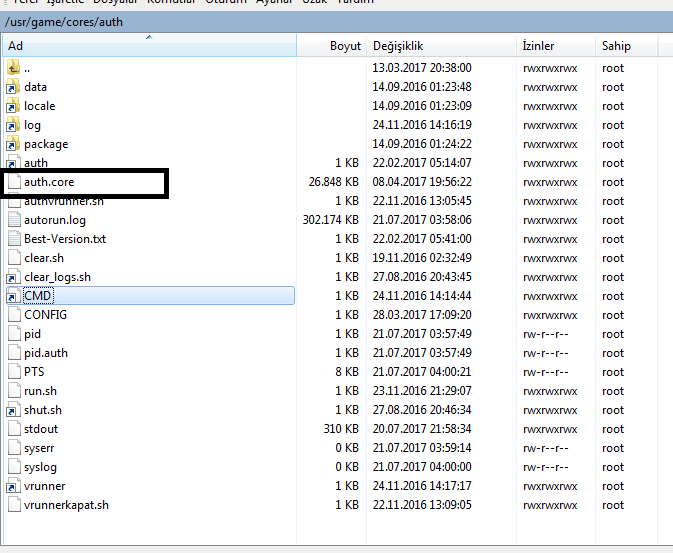This screenshot has width=673, height=553.
Task: Click the rw-r--r-- permissions of syslog
Action: (x=546, y=467)
